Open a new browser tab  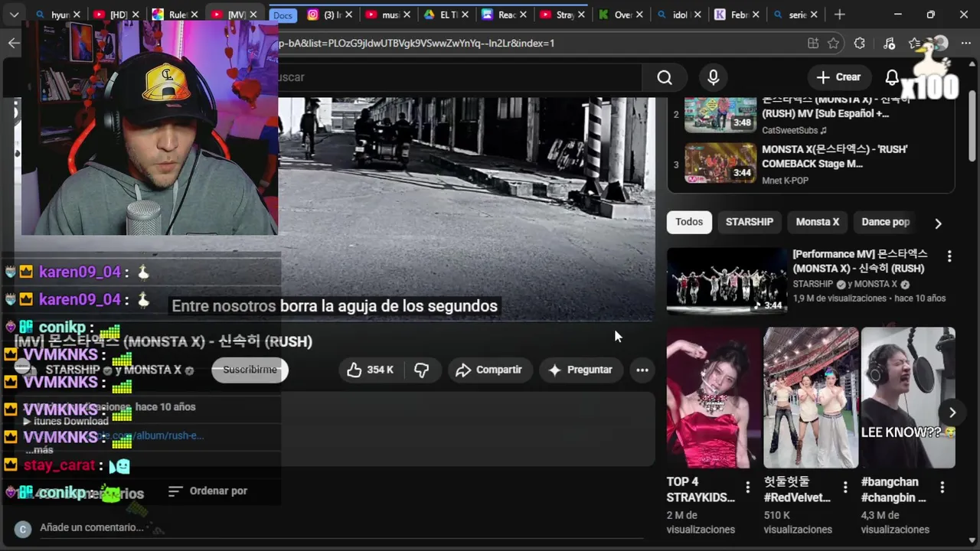click(x=840, y=15)
